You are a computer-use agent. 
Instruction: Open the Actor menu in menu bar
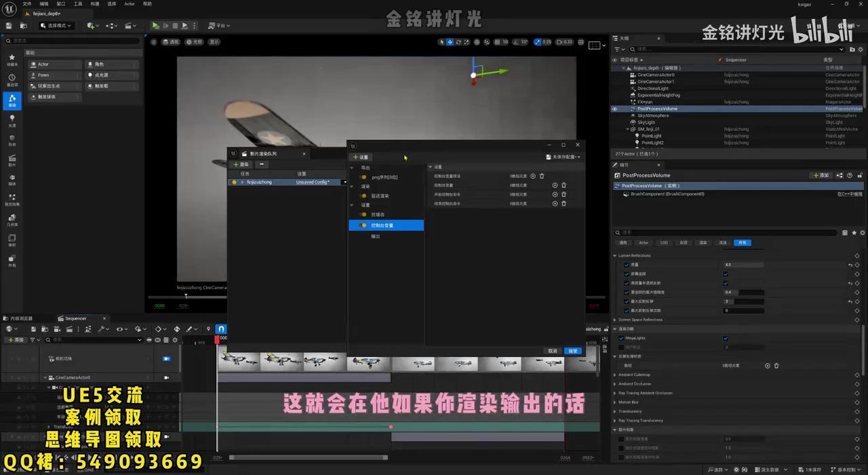[130, 4]
